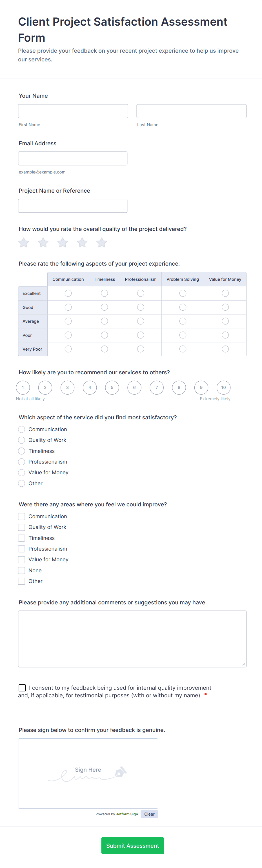Mark Communication as Excellent in the rating matrix

point(68,293)
